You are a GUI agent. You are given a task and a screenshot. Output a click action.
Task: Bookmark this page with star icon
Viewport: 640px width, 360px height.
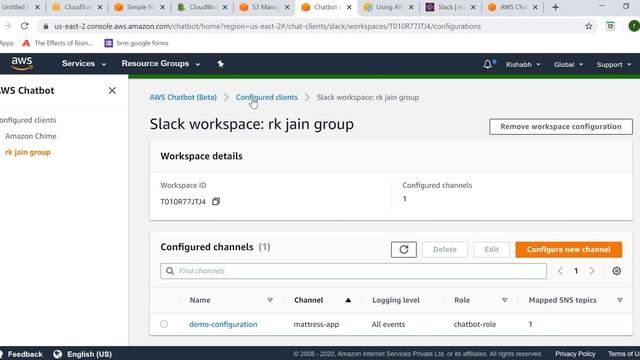(589, 26)
